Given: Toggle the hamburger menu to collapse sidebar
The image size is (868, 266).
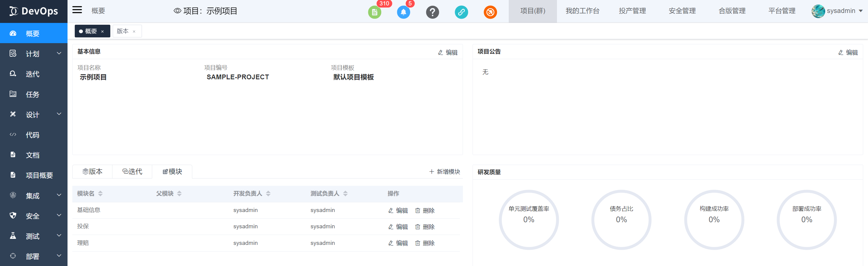Looking at the screenshot, I should (x=77, y=10).
